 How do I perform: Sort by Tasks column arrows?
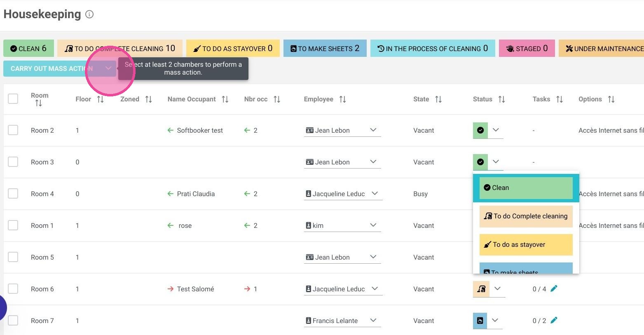click(559, 99)
